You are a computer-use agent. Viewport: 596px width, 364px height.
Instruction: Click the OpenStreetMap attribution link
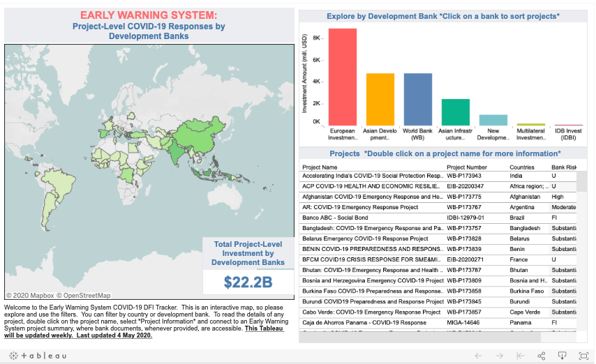[x=84, y=295]
